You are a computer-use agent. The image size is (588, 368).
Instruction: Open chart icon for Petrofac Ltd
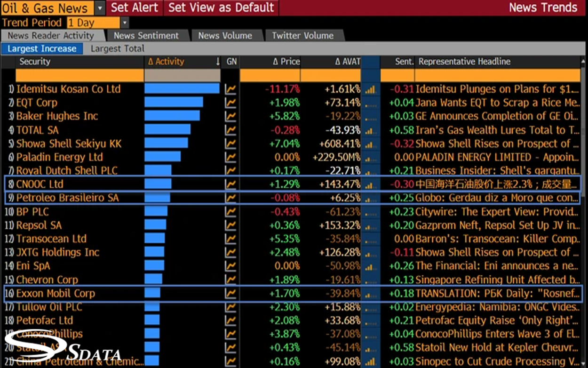(230, 321)
